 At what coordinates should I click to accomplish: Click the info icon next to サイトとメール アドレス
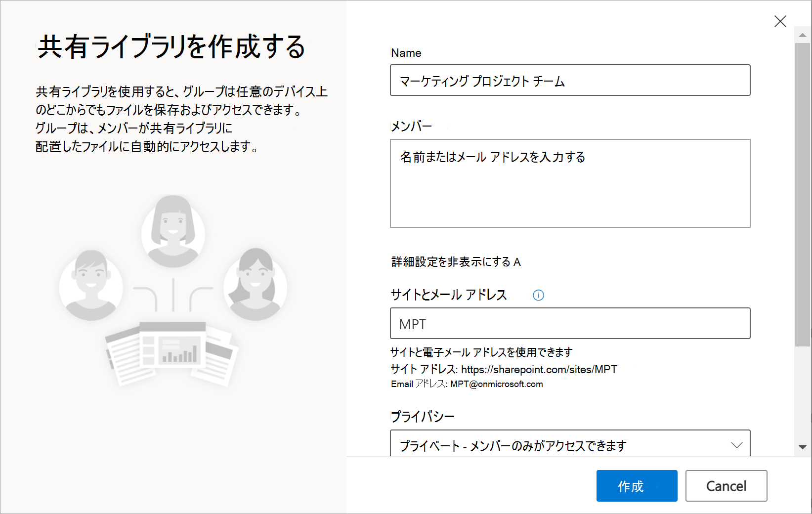[538, 295]
